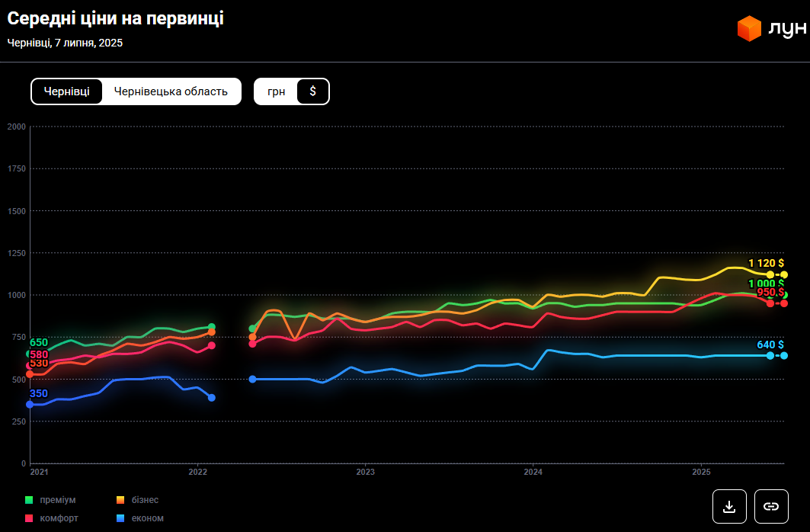Viewport: 810px width, 532px height.
Task: Click the ЛУН brand name text
Action: (787, 29)
